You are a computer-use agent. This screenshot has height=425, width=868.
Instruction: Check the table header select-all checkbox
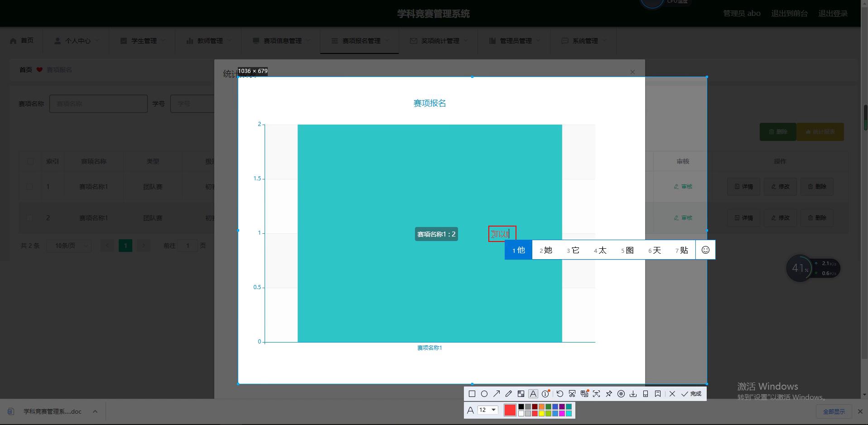pos(30,161)
